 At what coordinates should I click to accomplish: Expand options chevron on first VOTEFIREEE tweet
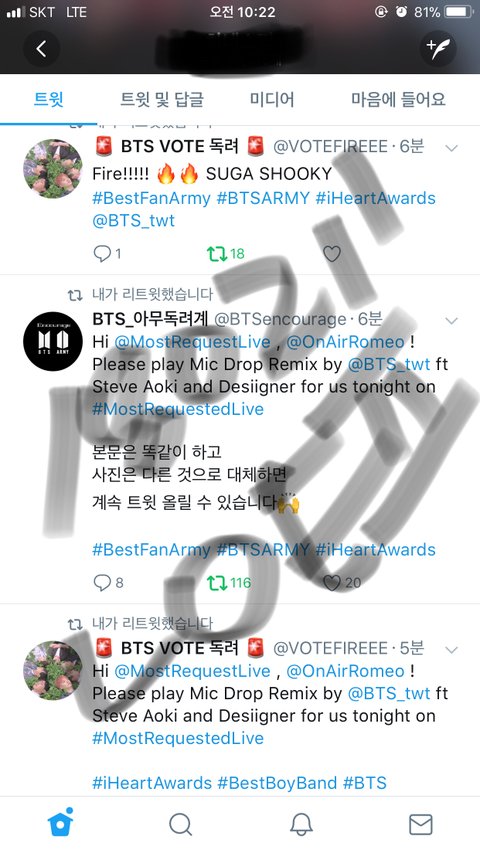coord(452,148)
